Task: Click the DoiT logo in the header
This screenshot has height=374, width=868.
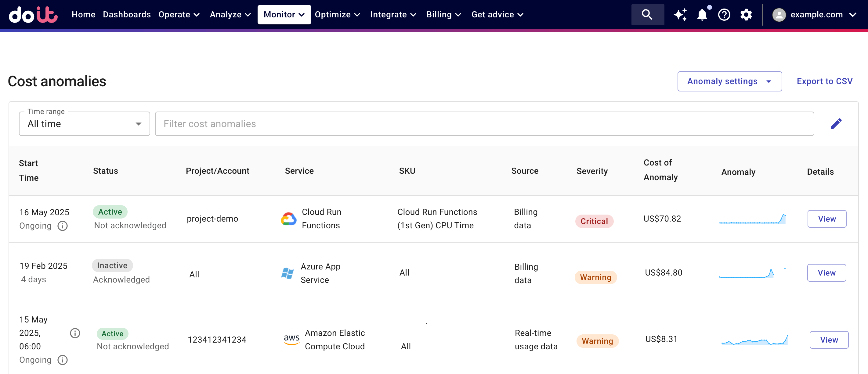Action: (33, 14)
